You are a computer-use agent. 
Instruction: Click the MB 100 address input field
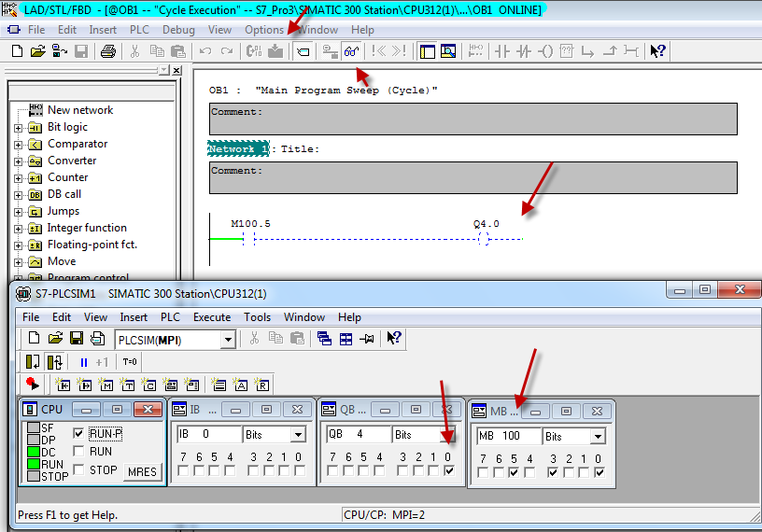click(x=509, y=436)
